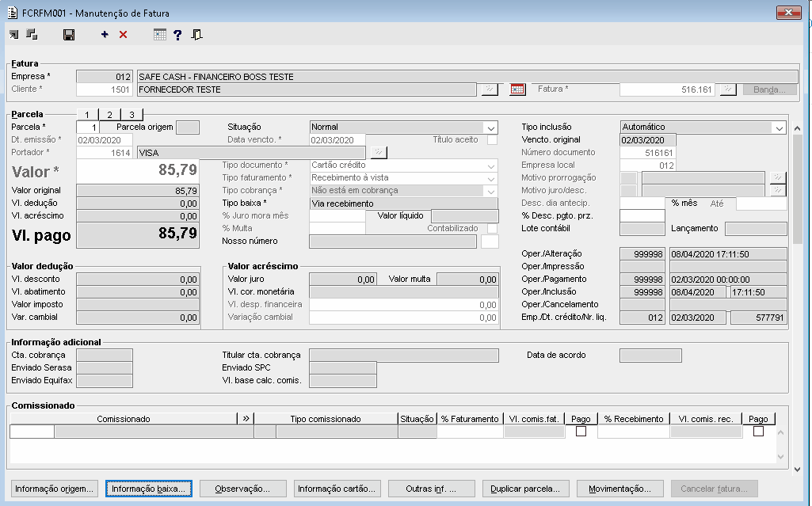Expand the Tipo documento Cartão crédito dropdown
812x506 pixels.
coord(491,165)
